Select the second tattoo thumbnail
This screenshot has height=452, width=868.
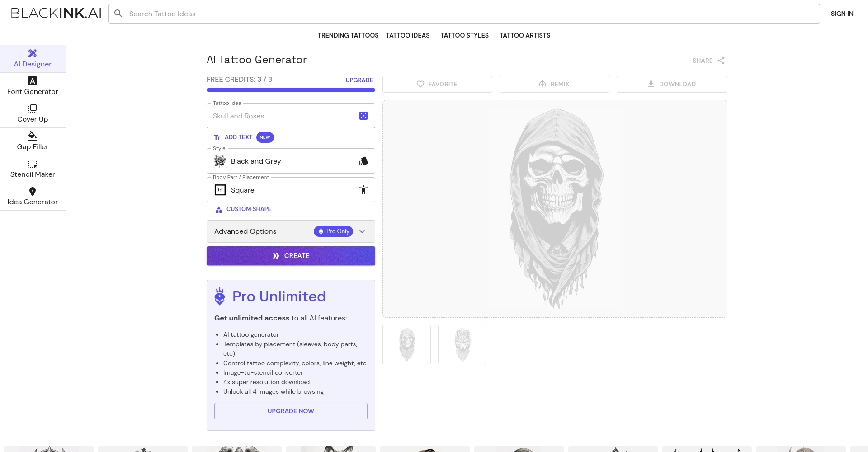pyautogui.click(x=462, y=344)
